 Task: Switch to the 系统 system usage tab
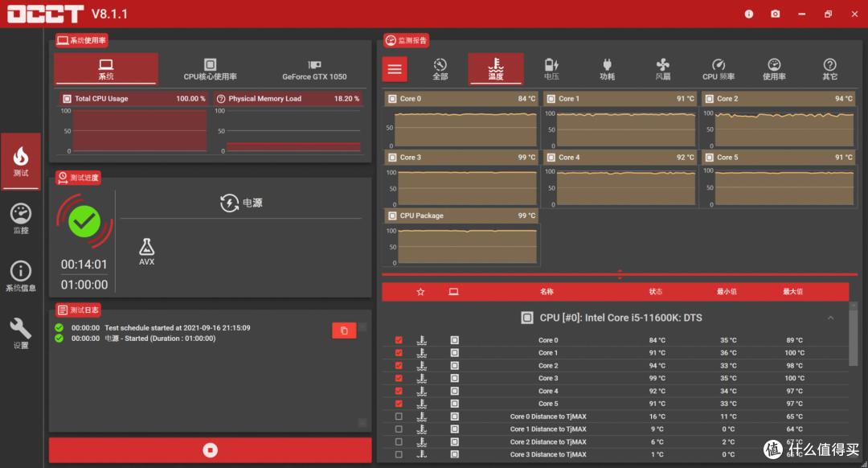(x=106, y=69)
